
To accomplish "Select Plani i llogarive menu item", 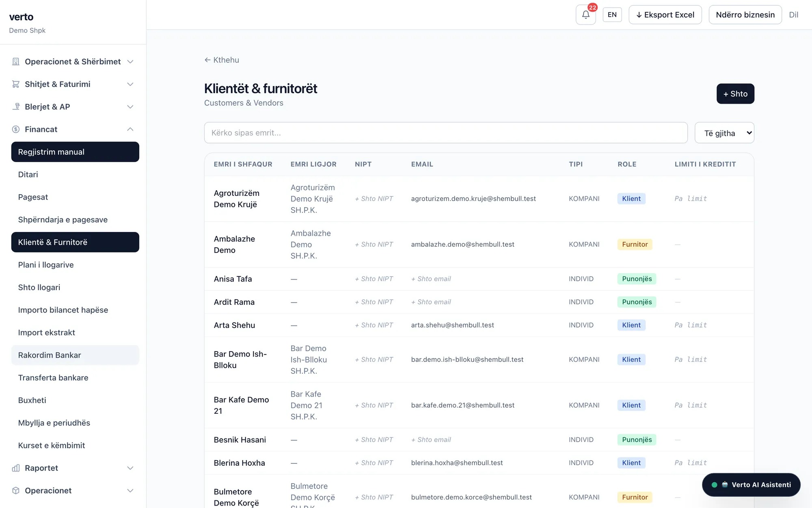I will click(x=75, y=265).
